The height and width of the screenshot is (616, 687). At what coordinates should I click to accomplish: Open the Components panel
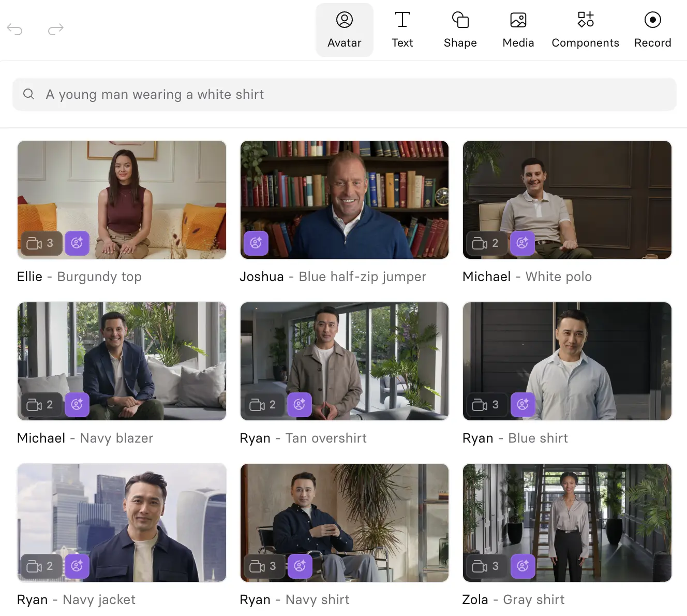point(586,30)
